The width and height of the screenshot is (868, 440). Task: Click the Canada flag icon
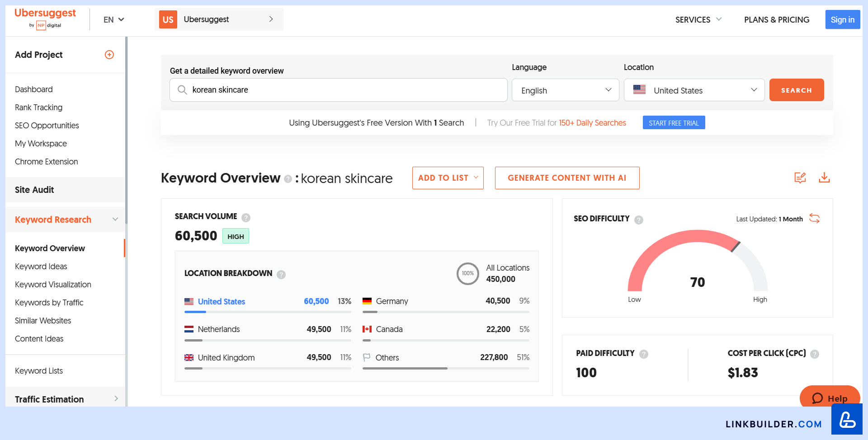click(x=367, y=329)
